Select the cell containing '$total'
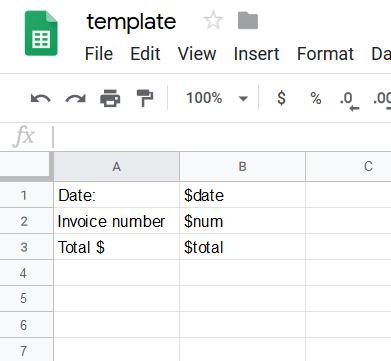391x361 pixels. coord(242,247)
